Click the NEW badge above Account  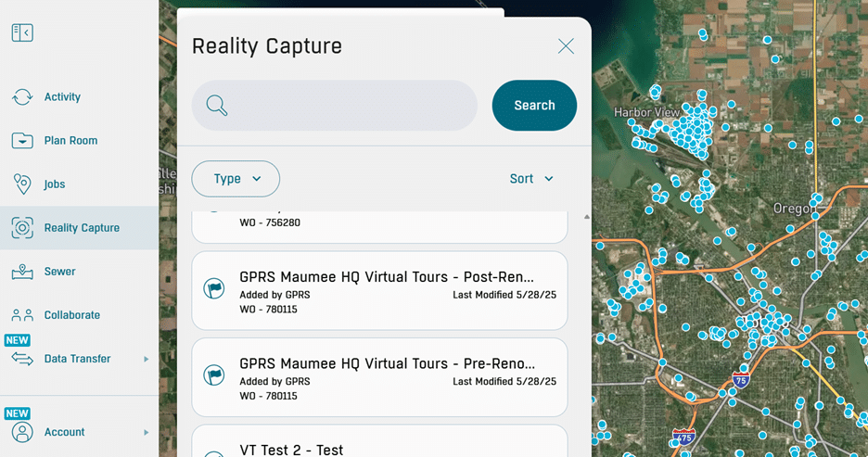point(18,413)
